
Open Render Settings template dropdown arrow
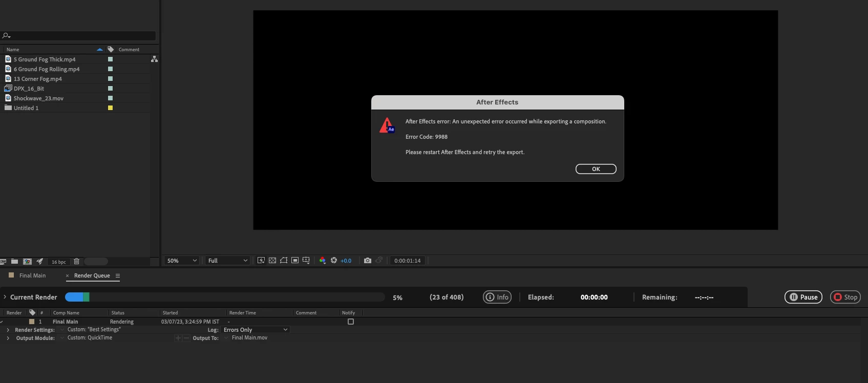(x=62, y=330)
